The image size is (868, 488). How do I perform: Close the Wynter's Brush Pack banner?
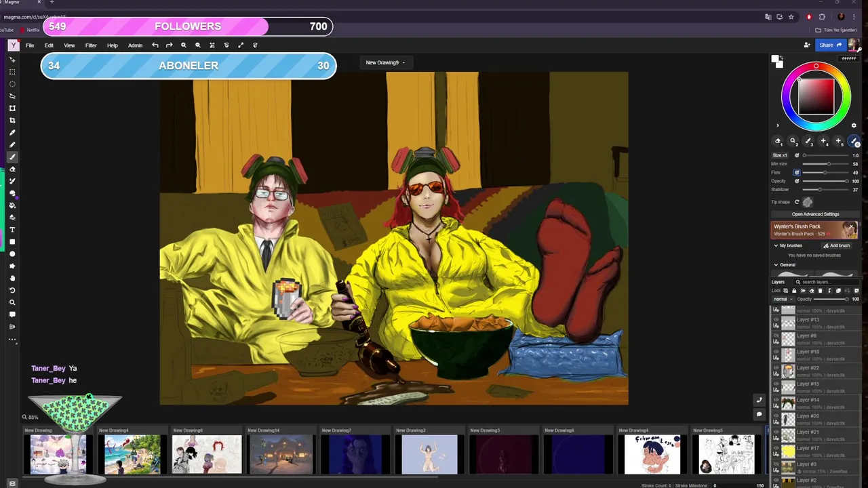(852, 226)
